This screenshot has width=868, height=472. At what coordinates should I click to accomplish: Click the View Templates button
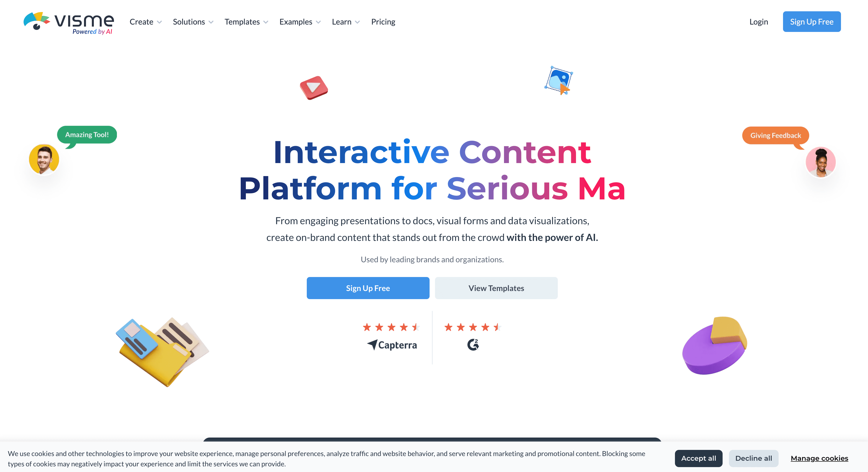496,288
